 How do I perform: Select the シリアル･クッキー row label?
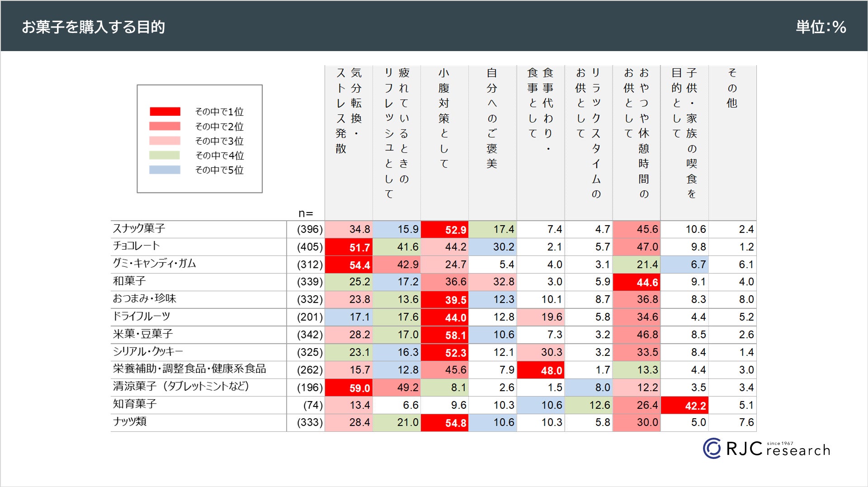148,352
